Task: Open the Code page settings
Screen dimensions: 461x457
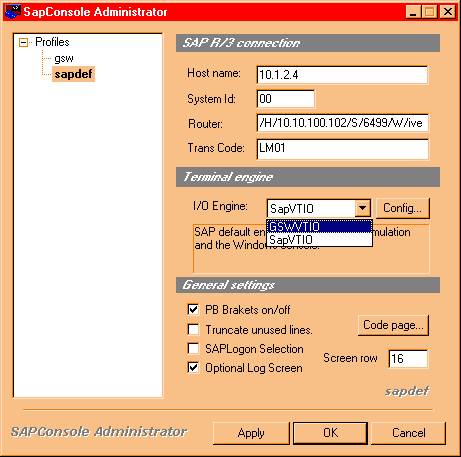Action: [393, 325]
